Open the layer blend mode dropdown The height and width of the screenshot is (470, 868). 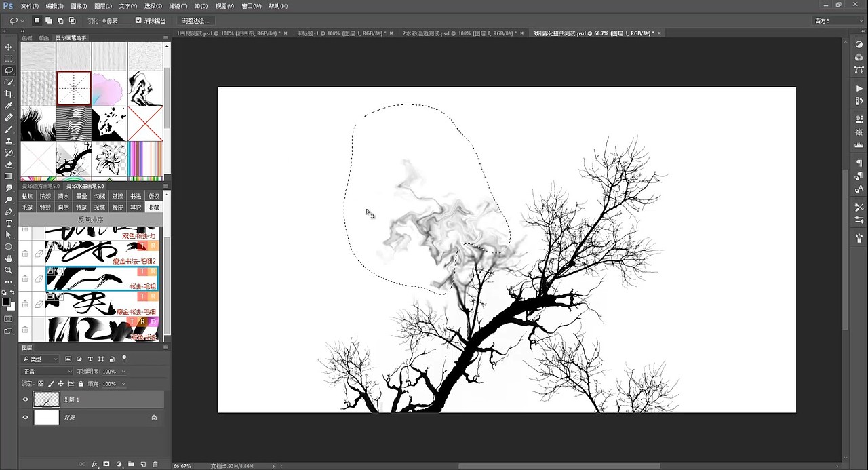click(x=47, y=372)
